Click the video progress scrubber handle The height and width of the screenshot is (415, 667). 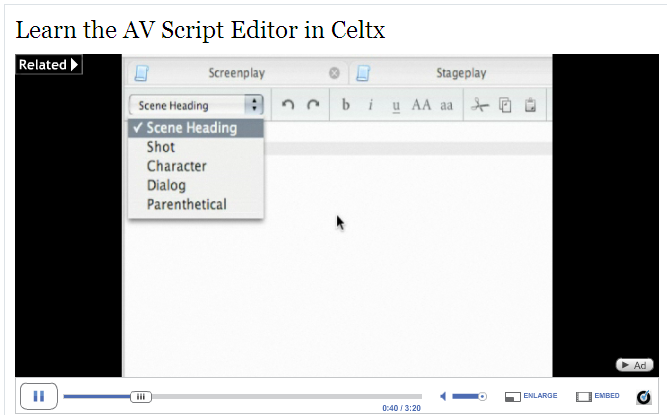pyautogui.click(x=141, y=397)
